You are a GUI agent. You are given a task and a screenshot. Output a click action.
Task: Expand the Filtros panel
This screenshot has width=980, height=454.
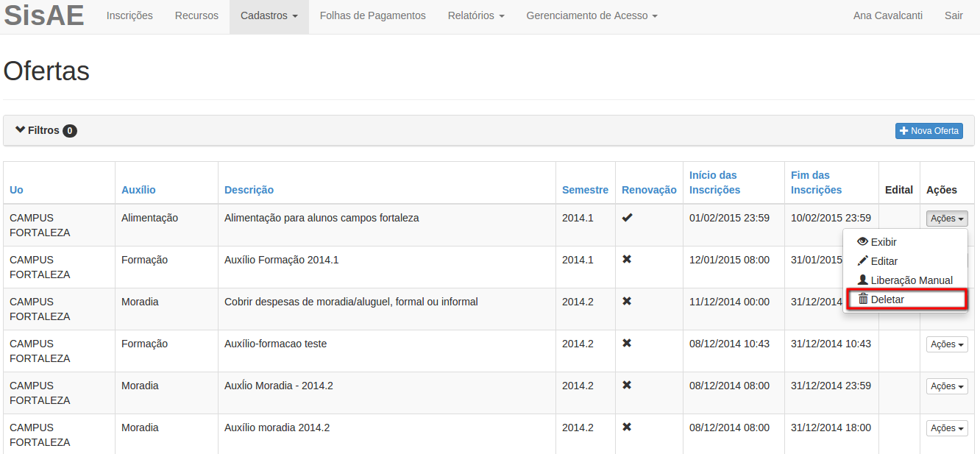pos(46,130)
